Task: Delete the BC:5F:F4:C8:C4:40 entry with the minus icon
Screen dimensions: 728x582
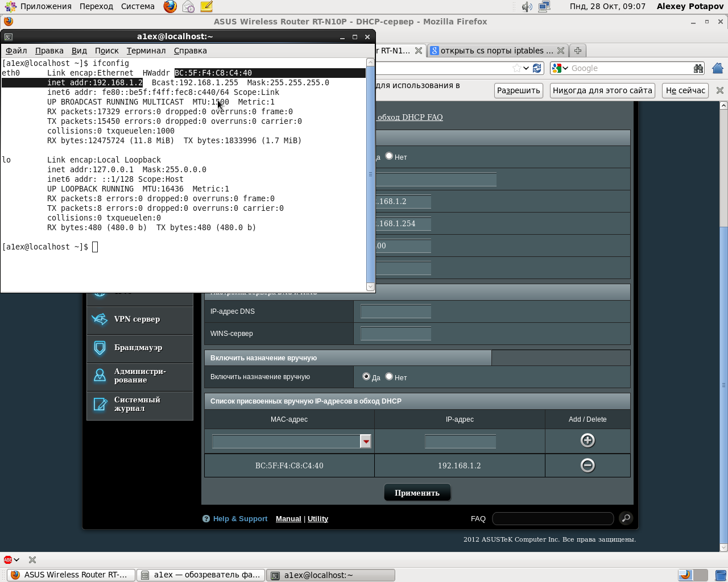Action: point(588,465)
